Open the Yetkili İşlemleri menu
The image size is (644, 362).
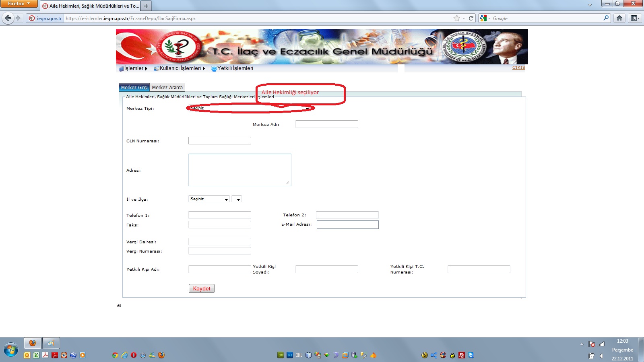235,68
